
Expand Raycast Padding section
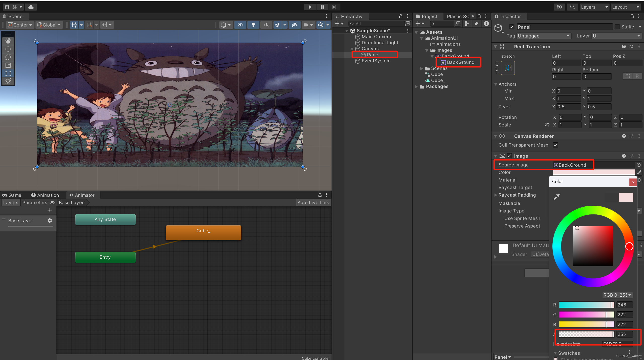[496, 195]
